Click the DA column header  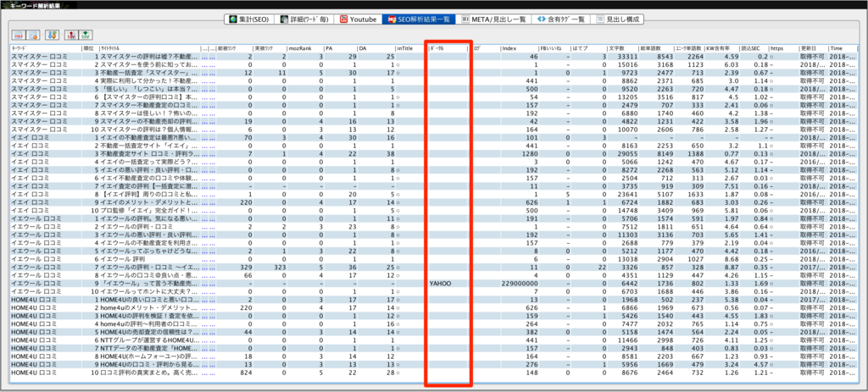(x=376, y=48)
